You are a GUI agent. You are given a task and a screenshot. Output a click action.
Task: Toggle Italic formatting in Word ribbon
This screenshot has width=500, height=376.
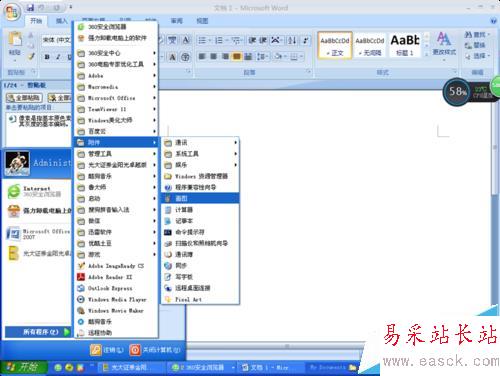point(58,57)
